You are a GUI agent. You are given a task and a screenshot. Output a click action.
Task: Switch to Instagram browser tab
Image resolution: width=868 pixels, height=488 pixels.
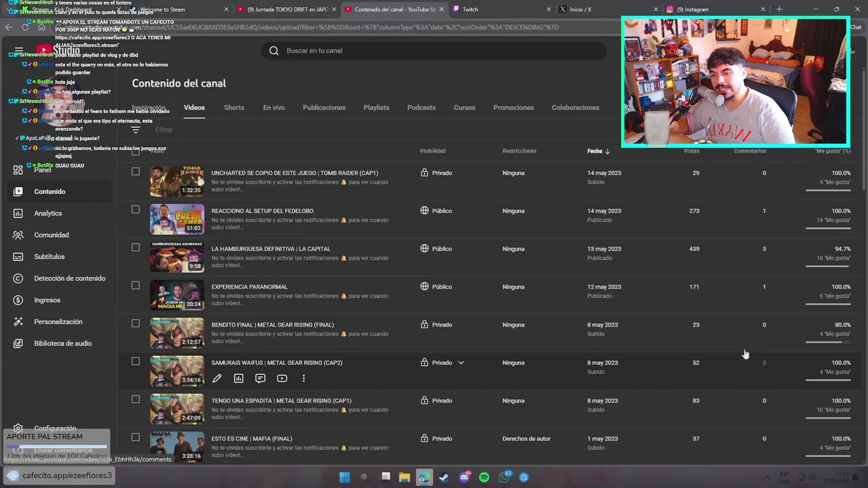(x=715, y=9)
